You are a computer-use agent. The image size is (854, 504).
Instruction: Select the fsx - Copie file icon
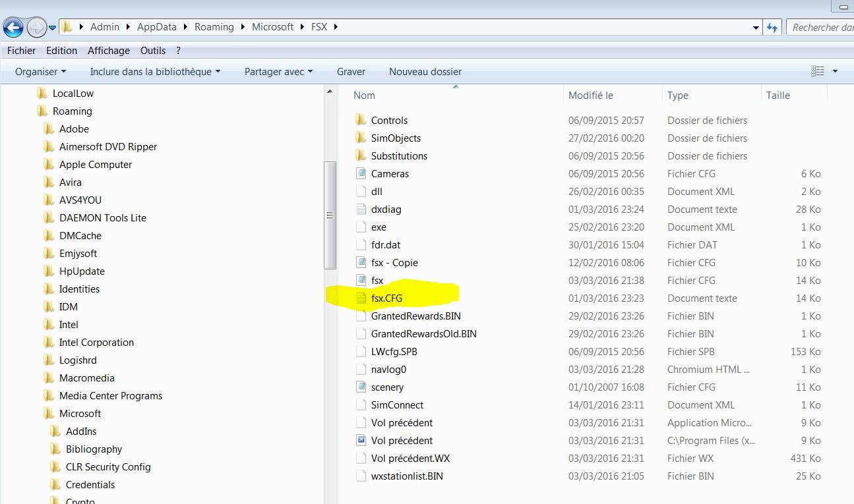(361, 262)
